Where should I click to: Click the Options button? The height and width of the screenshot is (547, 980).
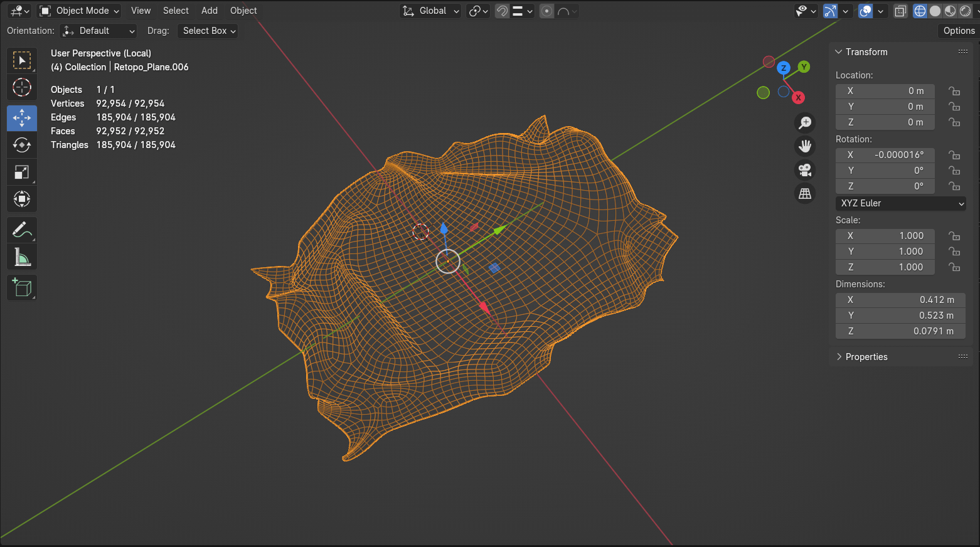(x=958, y=30)
